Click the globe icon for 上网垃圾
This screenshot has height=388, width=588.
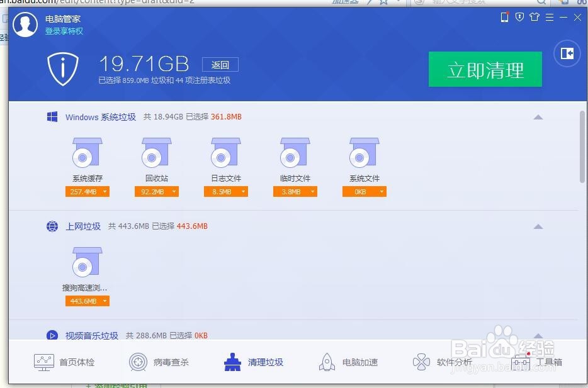point(52,226)
